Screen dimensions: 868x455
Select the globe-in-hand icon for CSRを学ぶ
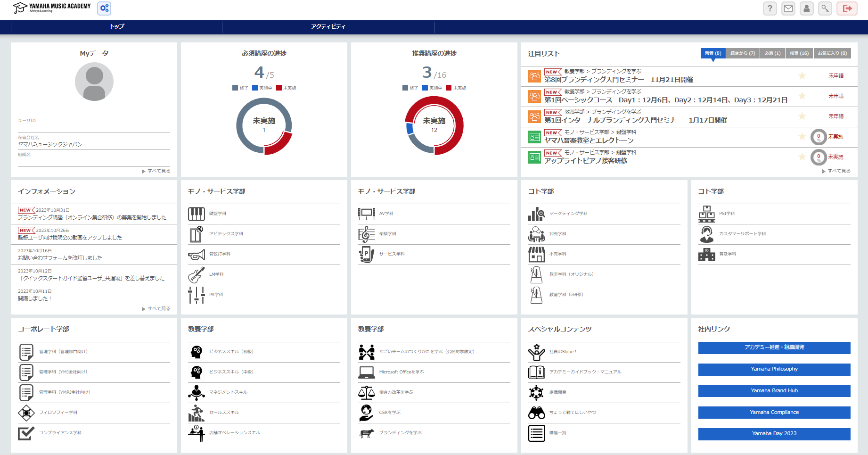point(367,413)
